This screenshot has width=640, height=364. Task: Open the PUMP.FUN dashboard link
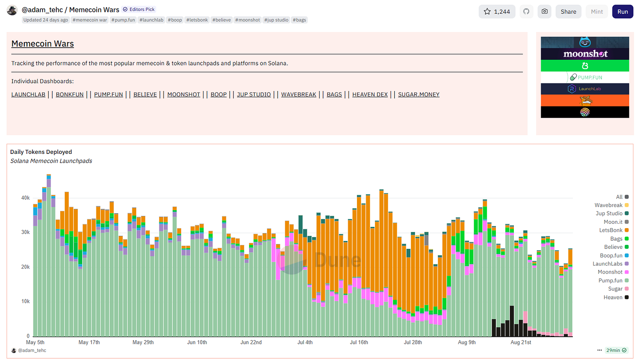109,95
